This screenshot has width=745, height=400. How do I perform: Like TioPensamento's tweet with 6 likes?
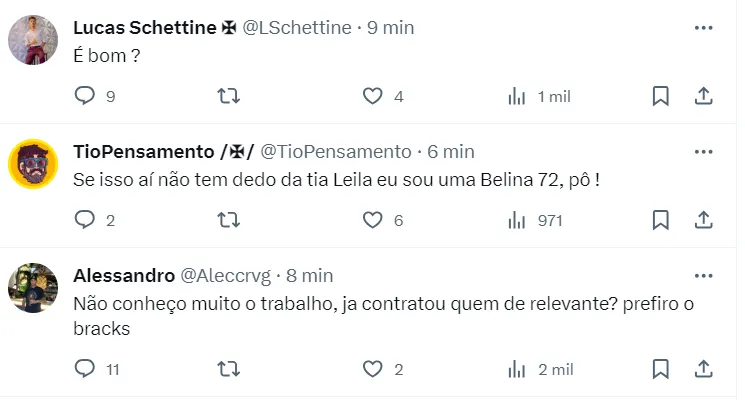(x=372, y=220)
